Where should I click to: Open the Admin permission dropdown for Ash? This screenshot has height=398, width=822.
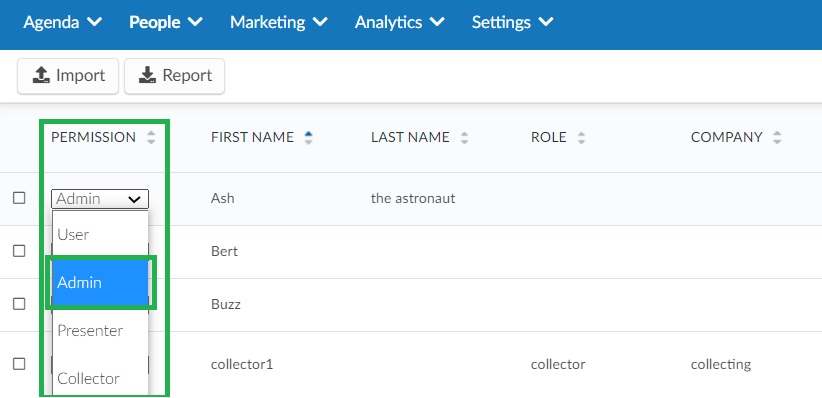click(100, 199)
